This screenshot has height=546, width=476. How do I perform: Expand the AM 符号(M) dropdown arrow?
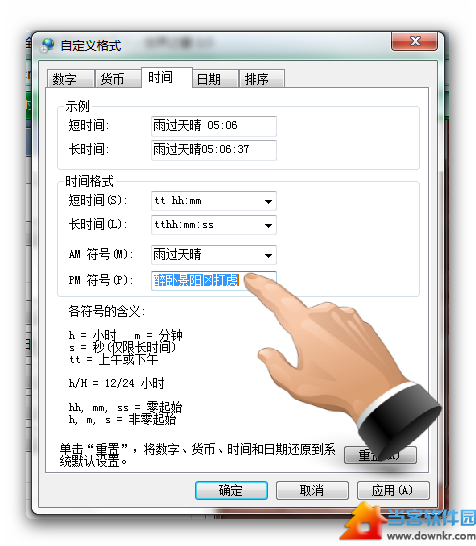click(x=268, y=256)
